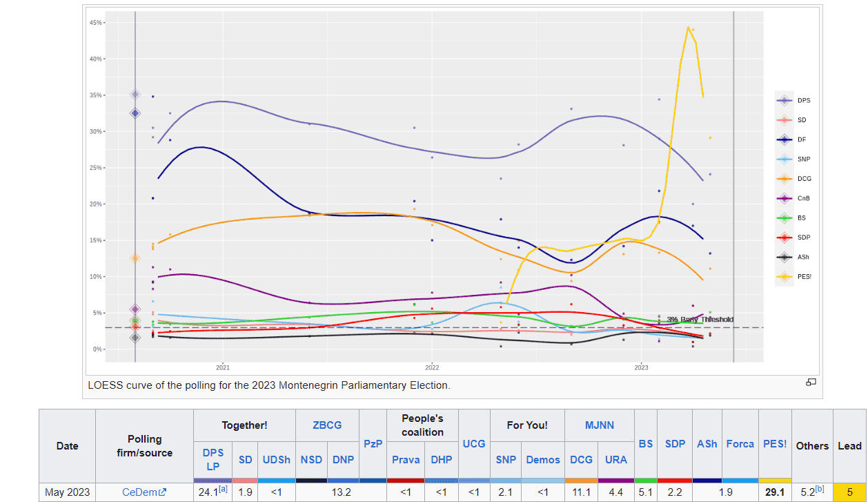Click the CnB purple legend marker
The height and width of the screenshot is (502, 868).
[784, 199]
